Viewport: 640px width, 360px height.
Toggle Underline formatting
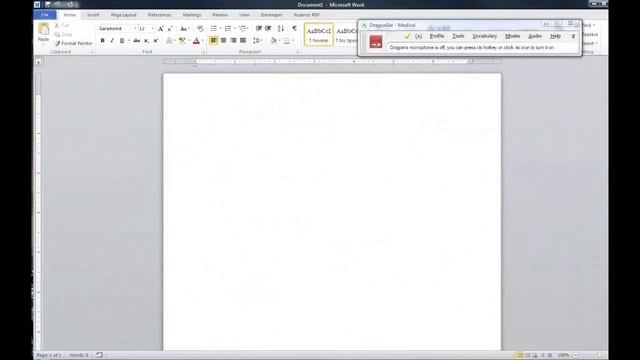click(x=122, y=40)
